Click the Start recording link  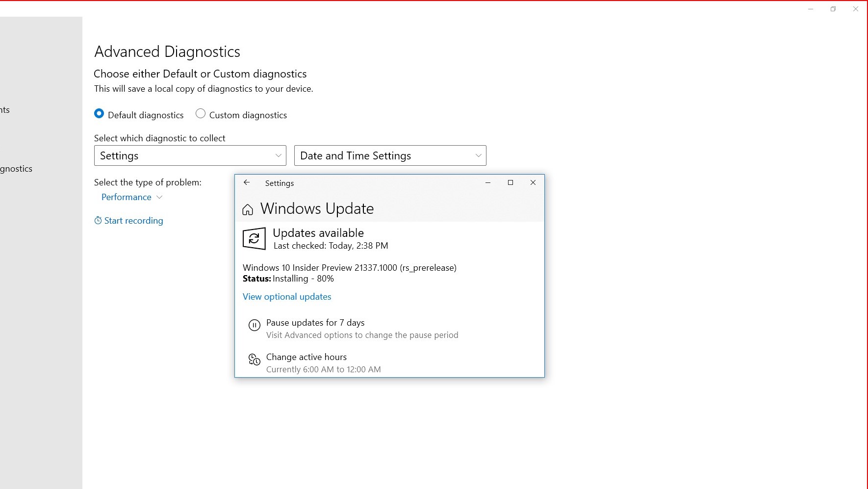click(x=128, y=221)
